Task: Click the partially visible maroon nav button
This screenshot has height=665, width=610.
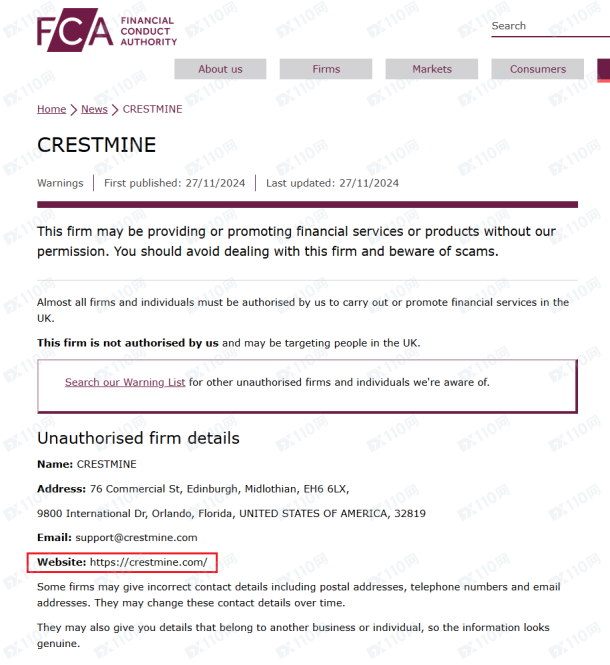Action: [604, 70]
